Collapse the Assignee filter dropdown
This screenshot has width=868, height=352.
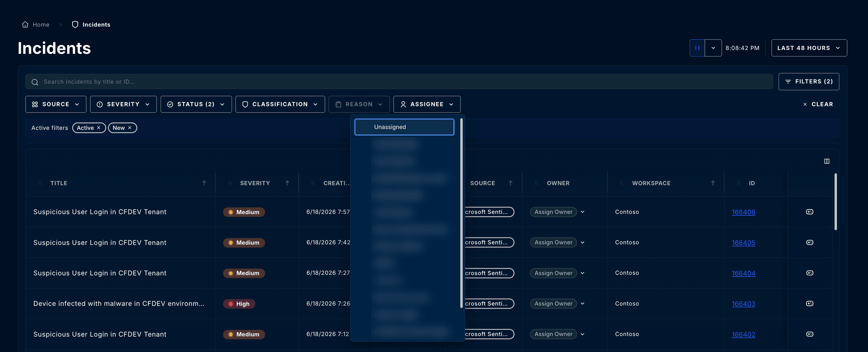click(427, 104)
